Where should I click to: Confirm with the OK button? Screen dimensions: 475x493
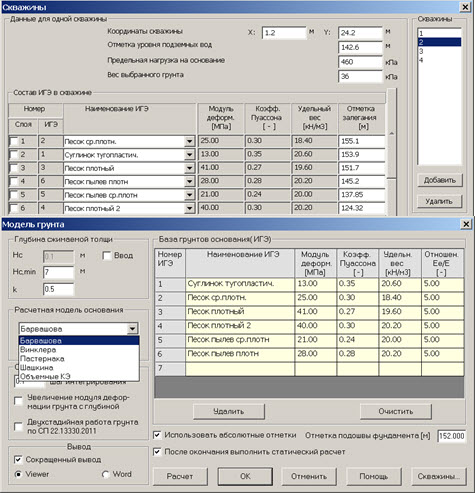pos(245,476)
